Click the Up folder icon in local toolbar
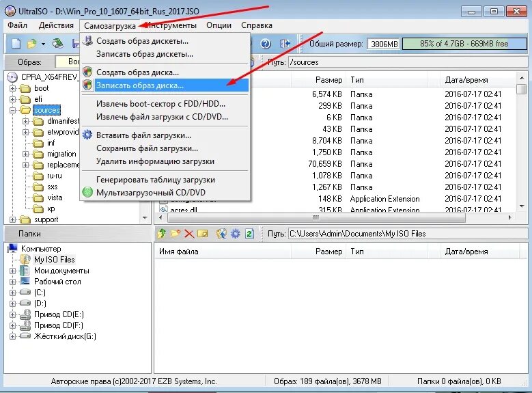The height and width of the screenshot is (393, 532). (162, 233)
